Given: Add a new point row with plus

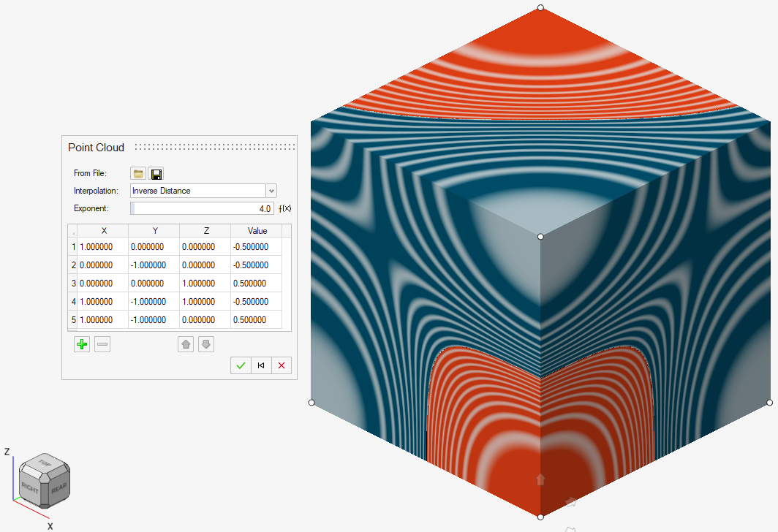Looking at the screenshot, I should 82,344.
